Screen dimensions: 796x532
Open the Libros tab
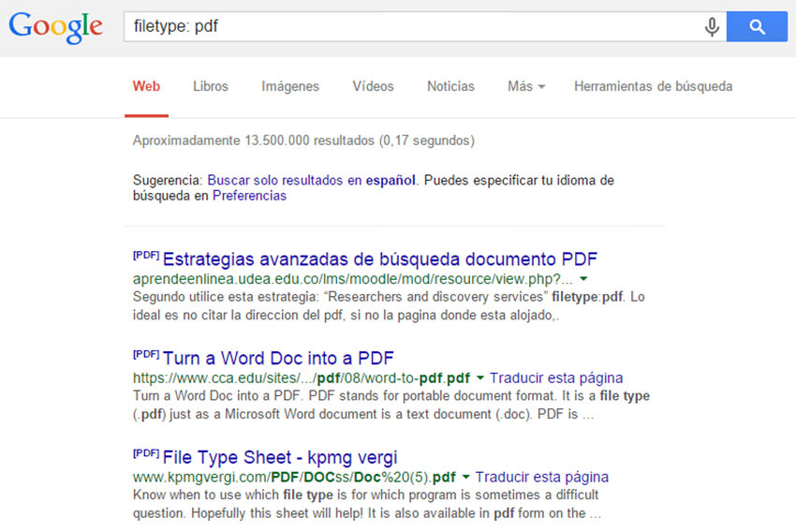[211, 86]
